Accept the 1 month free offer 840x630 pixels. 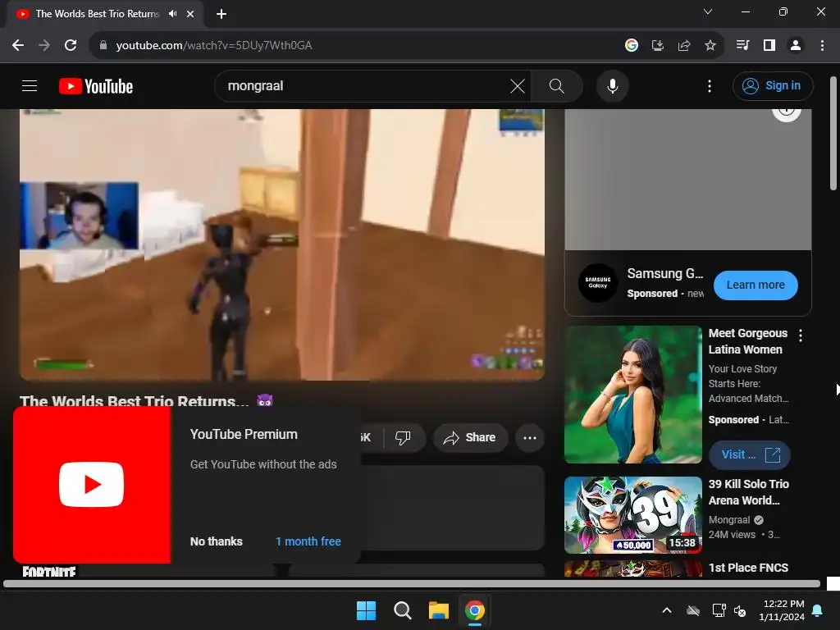tap(308, 541)
